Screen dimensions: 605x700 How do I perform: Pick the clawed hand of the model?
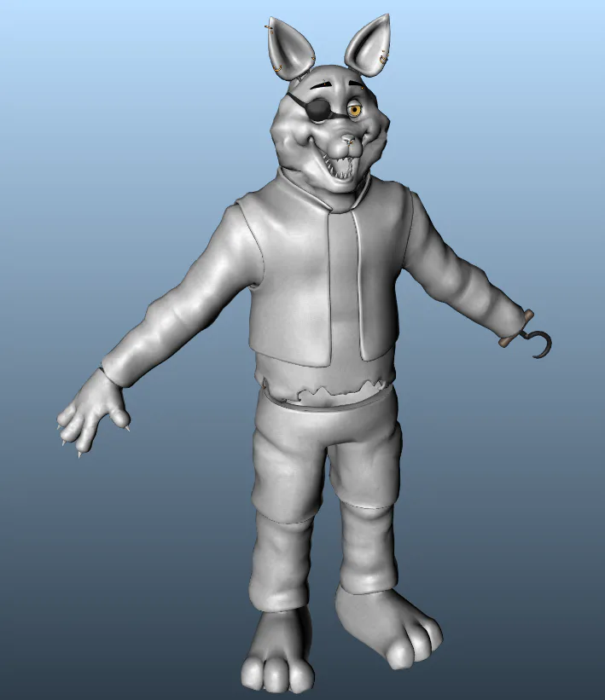point(93,414)
